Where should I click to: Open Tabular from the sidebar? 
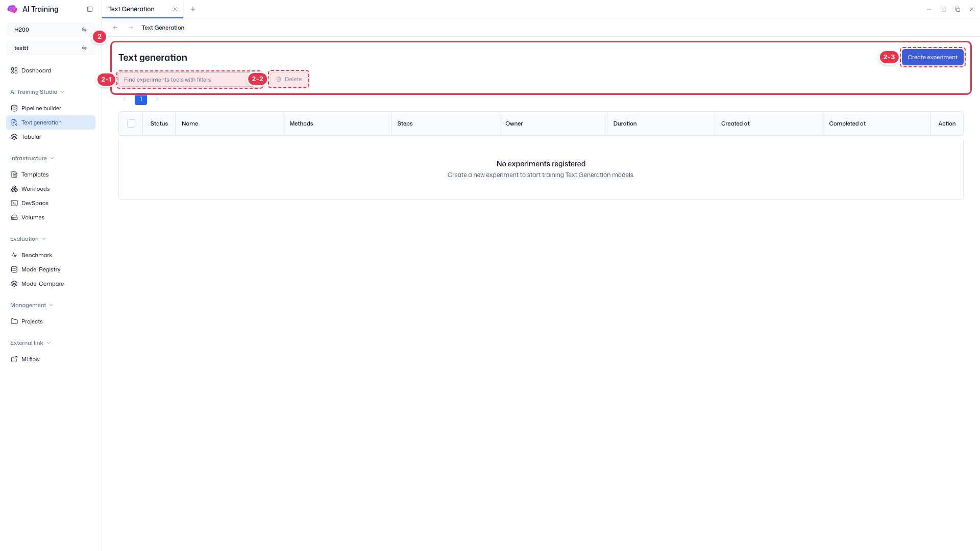click(x=51, y=137)
